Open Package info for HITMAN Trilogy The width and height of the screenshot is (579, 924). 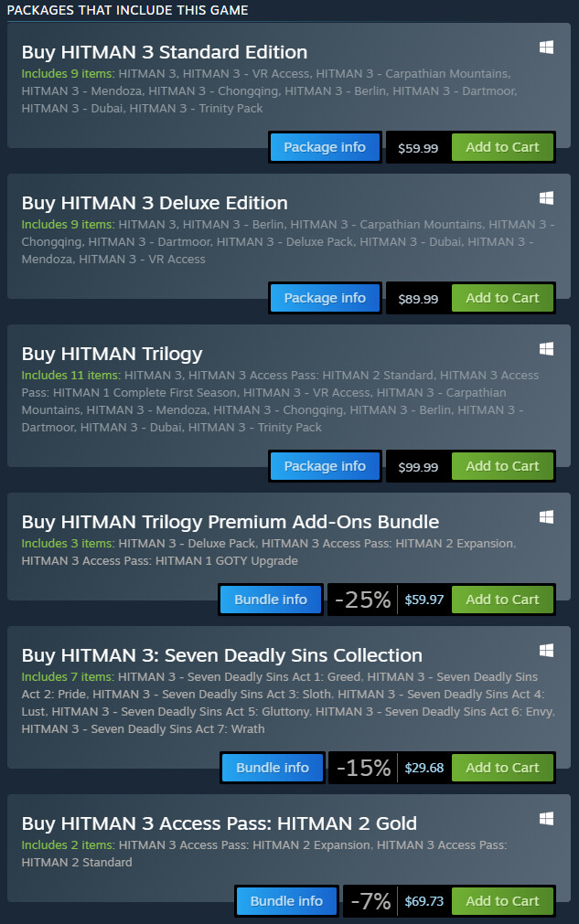324,466
